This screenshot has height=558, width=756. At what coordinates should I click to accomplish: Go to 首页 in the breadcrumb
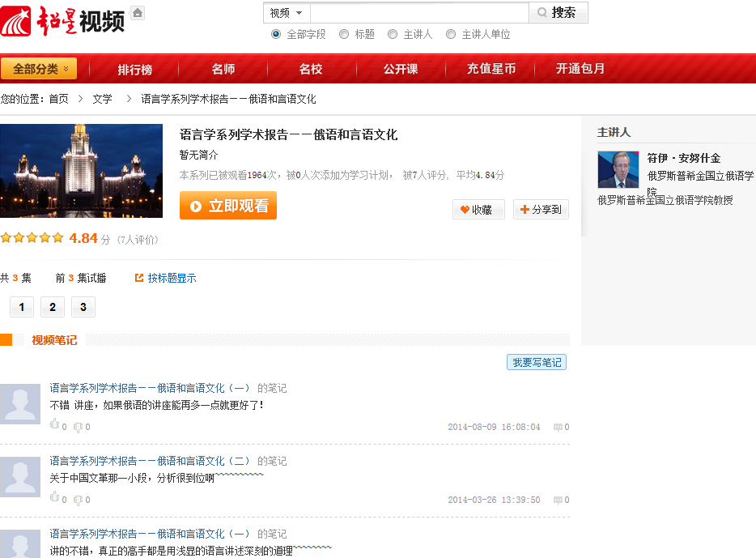[x=59, y=99]
